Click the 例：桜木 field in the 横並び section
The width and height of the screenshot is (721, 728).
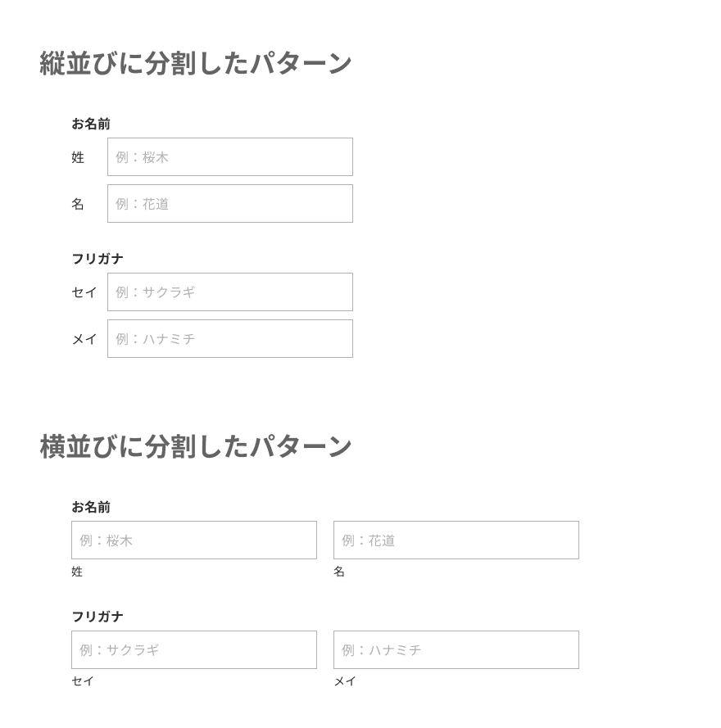pyautogui.click(x=194, y=540)
